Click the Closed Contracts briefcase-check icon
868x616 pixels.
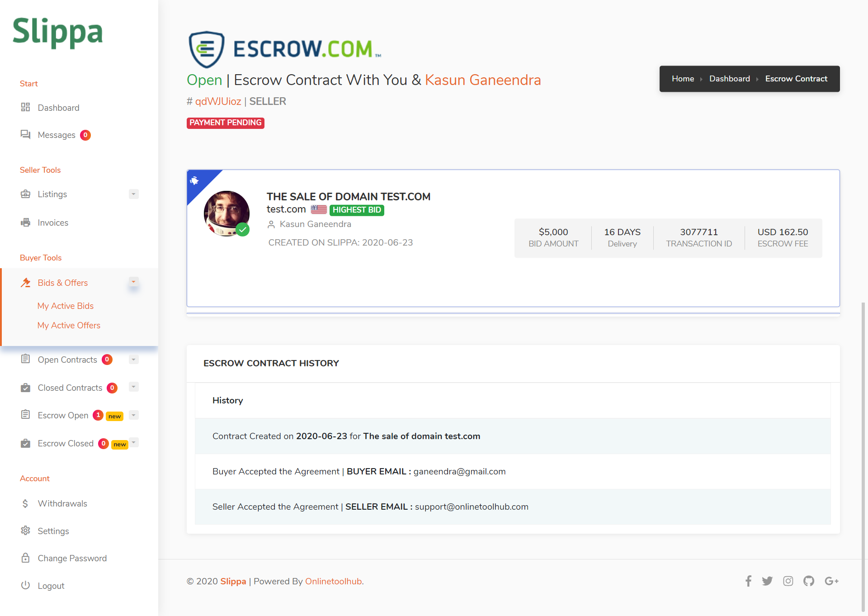(x=25, y=388)
